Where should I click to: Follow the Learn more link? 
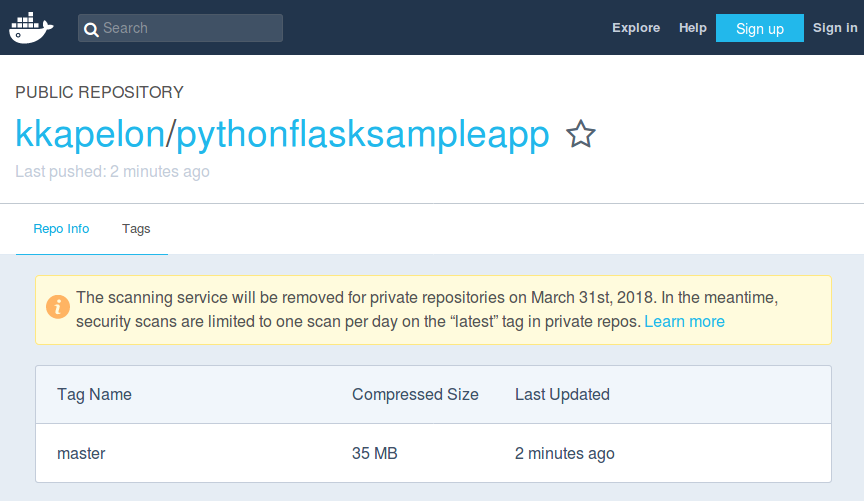click(684, 322)
